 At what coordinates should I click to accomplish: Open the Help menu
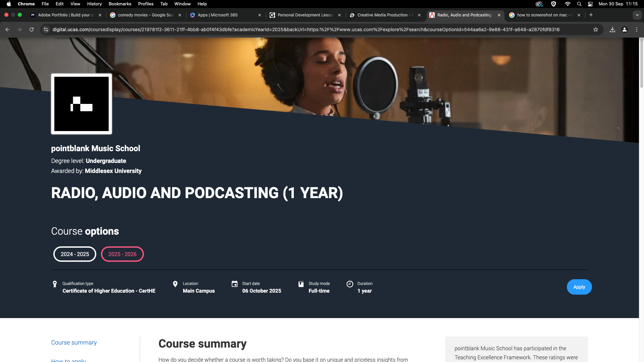point(202,4)
